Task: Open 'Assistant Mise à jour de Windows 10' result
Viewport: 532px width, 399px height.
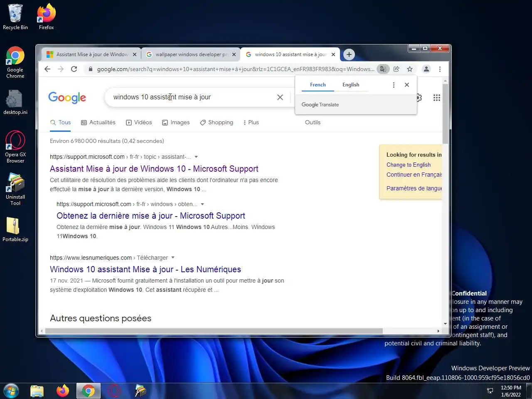Action: point(154,169)
